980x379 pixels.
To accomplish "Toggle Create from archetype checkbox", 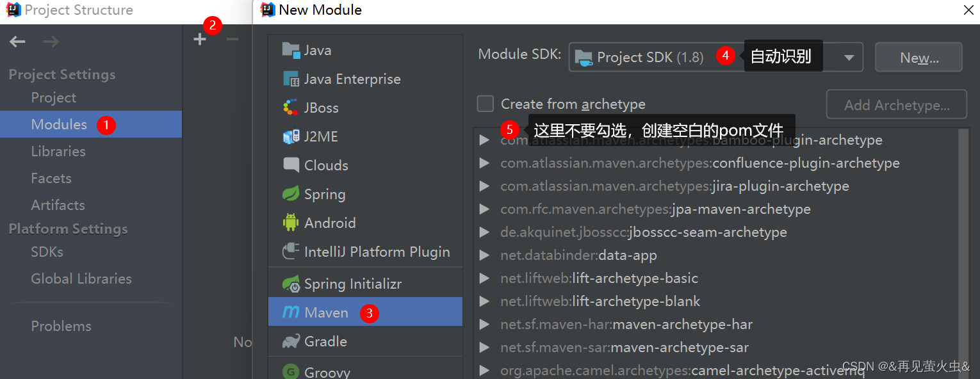I will coord(486,104).
